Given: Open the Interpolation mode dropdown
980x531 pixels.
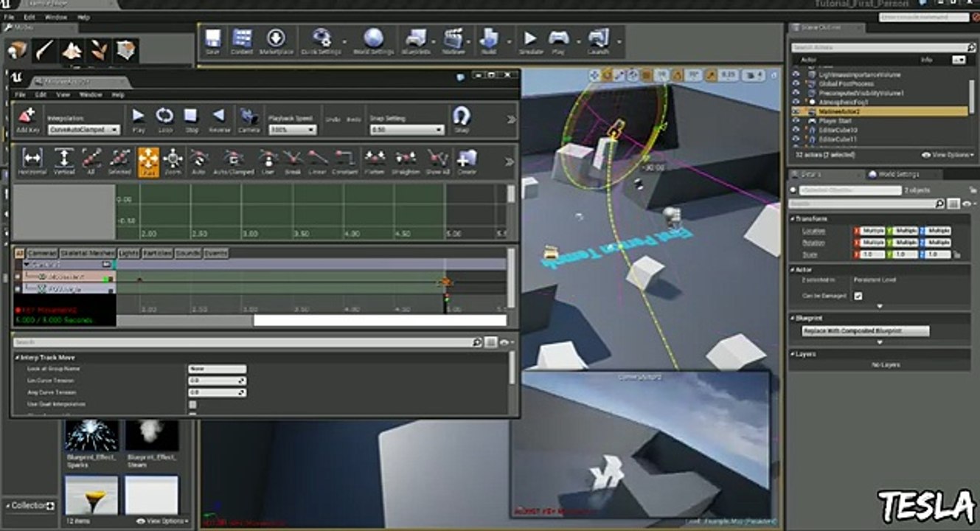Looking at the screenshot, I should 83,130.
